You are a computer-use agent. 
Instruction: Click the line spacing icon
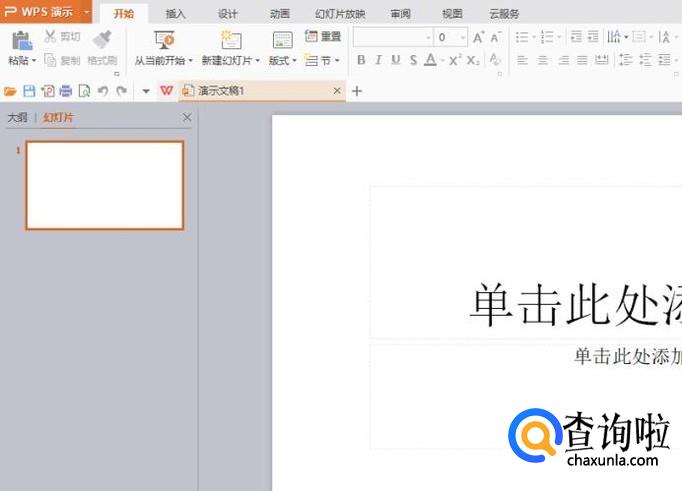tap(626, 60)
